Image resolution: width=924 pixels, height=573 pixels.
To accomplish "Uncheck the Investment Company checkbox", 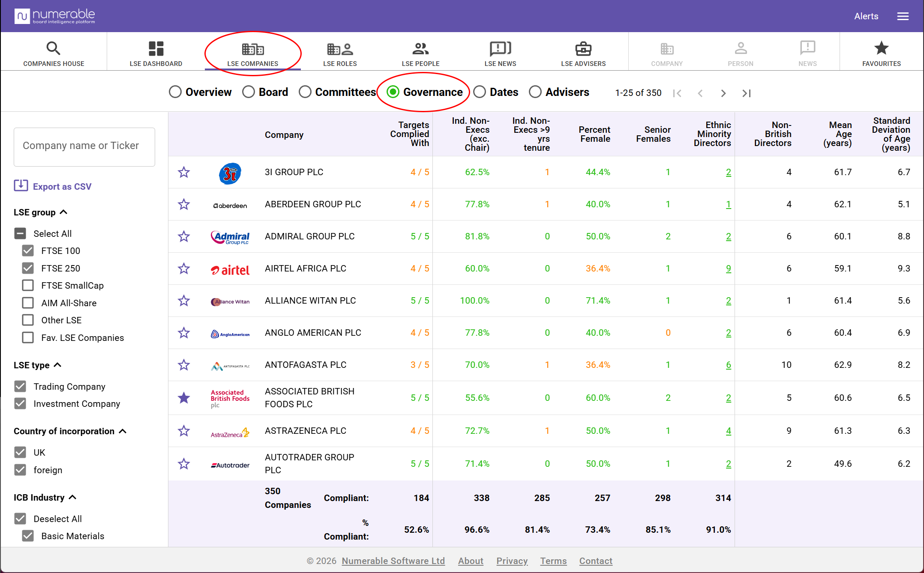I will [20, 403].
